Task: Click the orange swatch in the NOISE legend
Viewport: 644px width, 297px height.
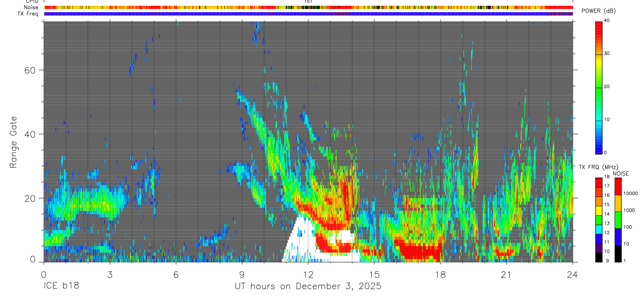Action: click(x=617, y=203)
